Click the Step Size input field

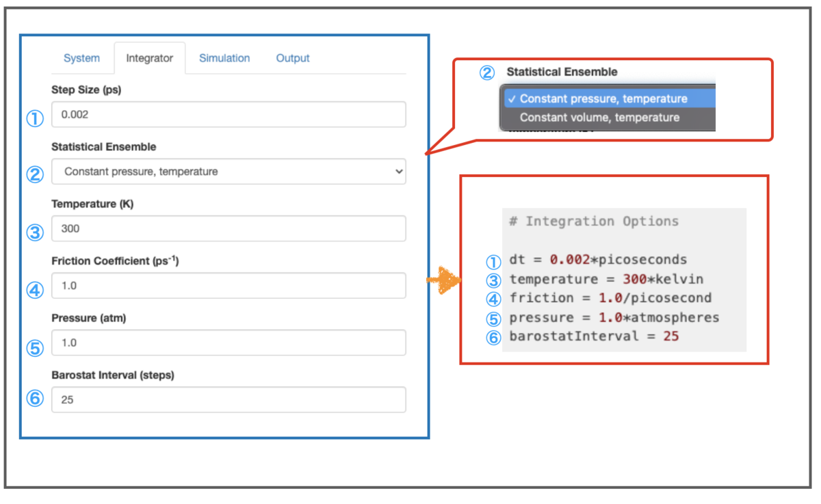point(229,114)
